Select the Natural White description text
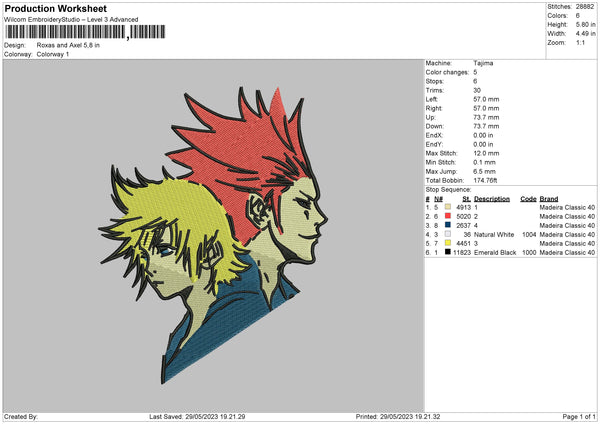The width and height of the screenshot is (600, 424). pos(494,235)
